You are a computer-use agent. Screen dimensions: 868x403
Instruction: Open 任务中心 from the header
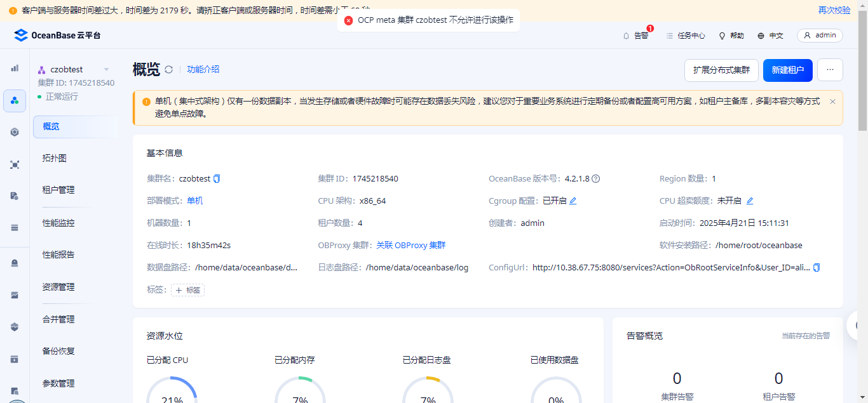click(x=686, y=36)
